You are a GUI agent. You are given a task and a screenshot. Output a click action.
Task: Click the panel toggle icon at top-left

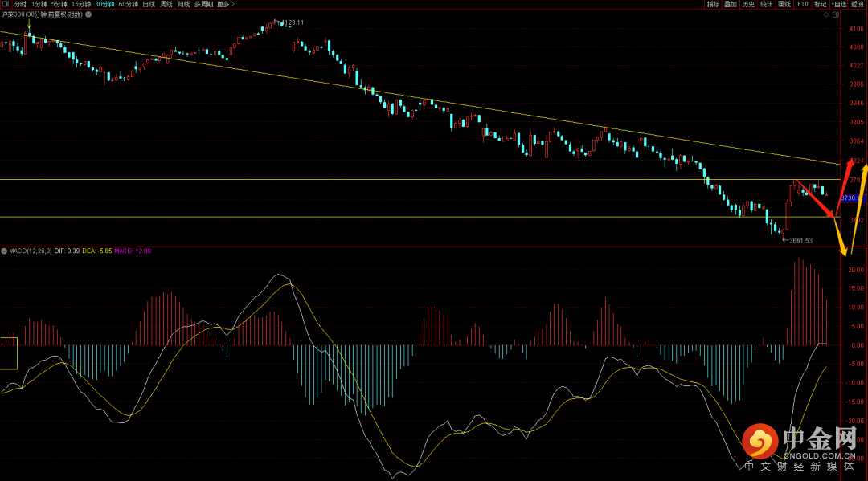[6, 4]
